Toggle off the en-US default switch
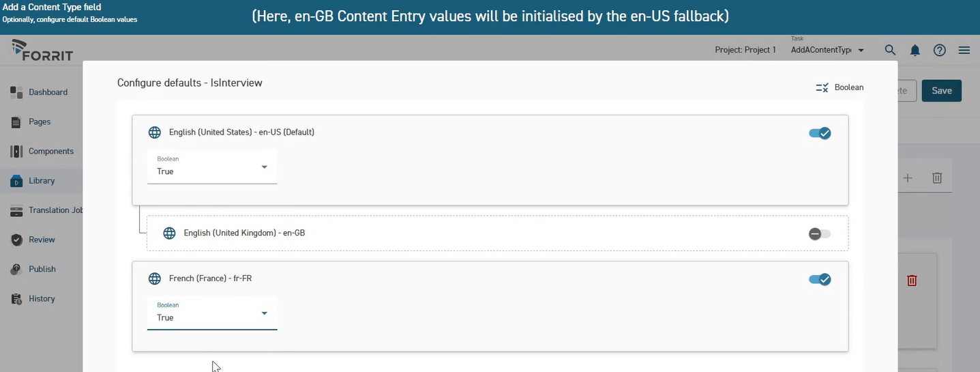Viewport: 980px width, 372px height. click(x=820, y=133)
